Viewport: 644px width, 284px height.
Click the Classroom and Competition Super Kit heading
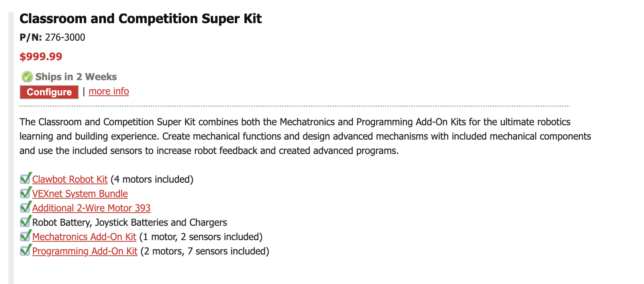coord(140,19)
